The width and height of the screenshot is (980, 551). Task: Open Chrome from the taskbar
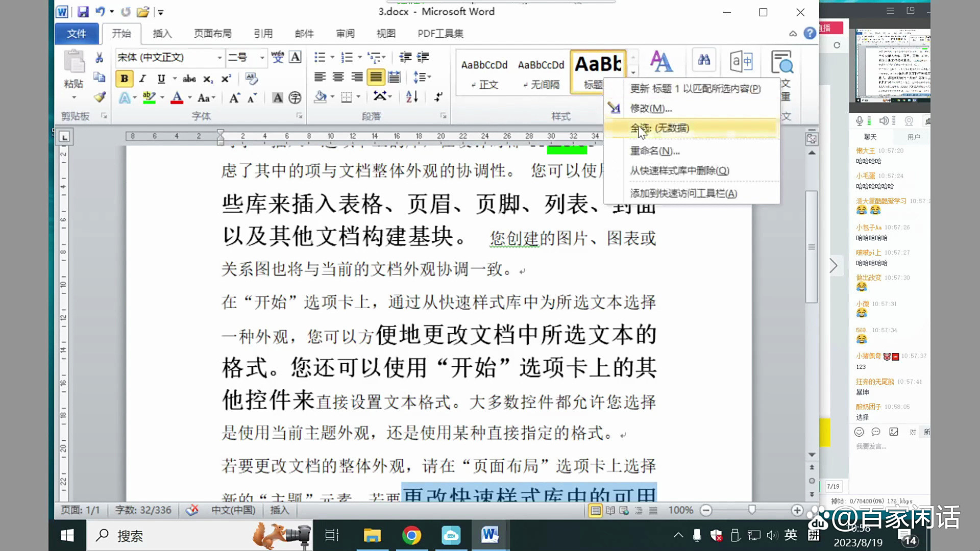411,536
